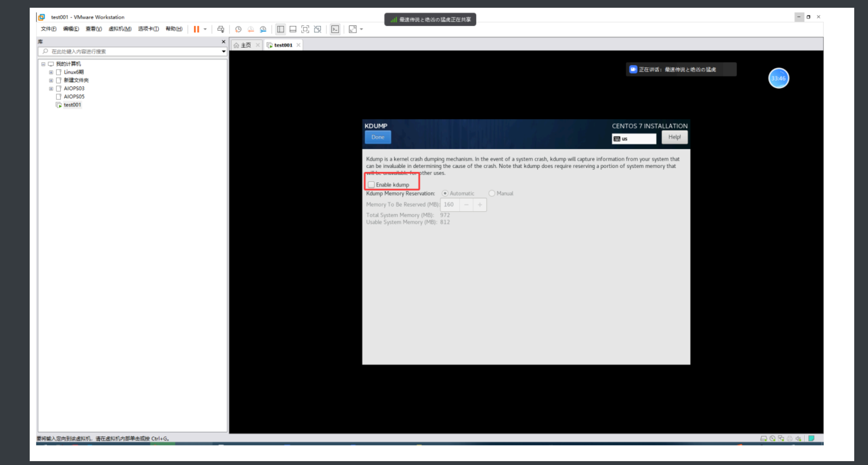Click the stretch guest display icon
The width and height of the screenshot is (868, 465).
pos(353,29)
